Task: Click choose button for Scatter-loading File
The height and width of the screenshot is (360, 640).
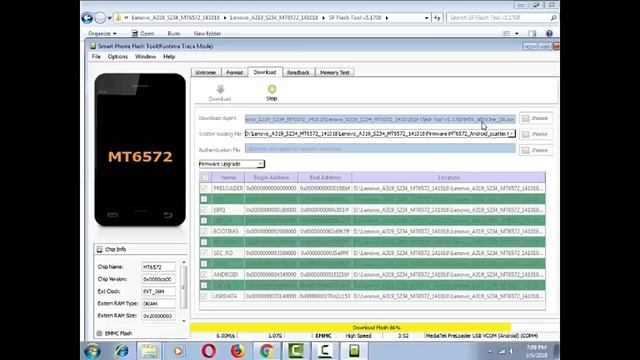Action: pos(536,134)
